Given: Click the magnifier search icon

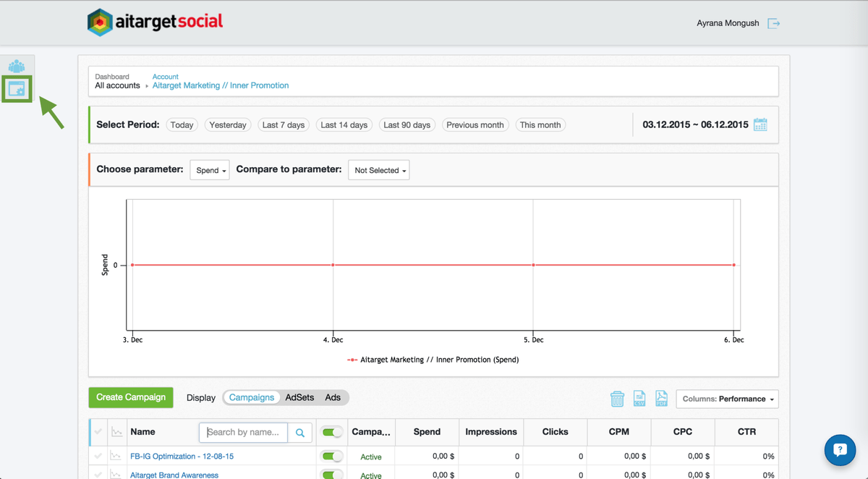Looking at the screenshot, I should pyautogui.click(x=300, y=433).
